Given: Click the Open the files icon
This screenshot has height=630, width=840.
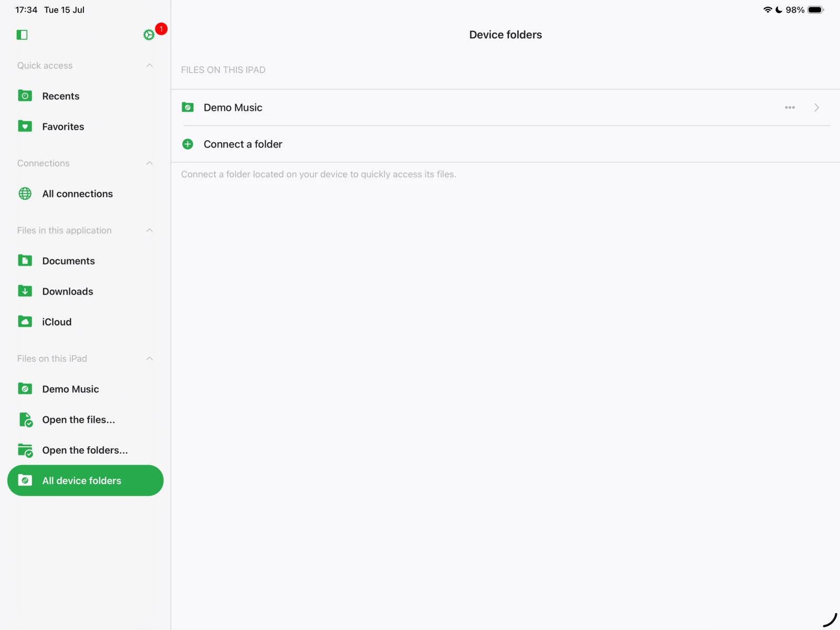Looking at the screenshot, I should click(25, 419).
